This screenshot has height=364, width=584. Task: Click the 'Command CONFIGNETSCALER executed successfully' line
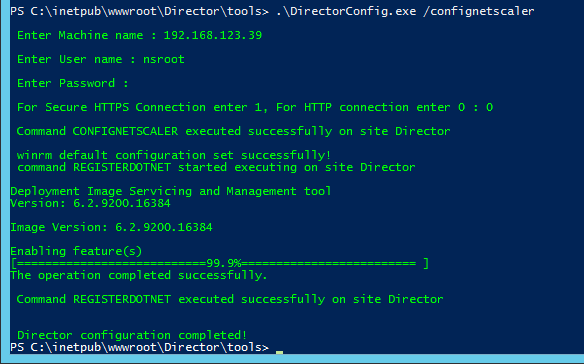(x=234, y=131)
